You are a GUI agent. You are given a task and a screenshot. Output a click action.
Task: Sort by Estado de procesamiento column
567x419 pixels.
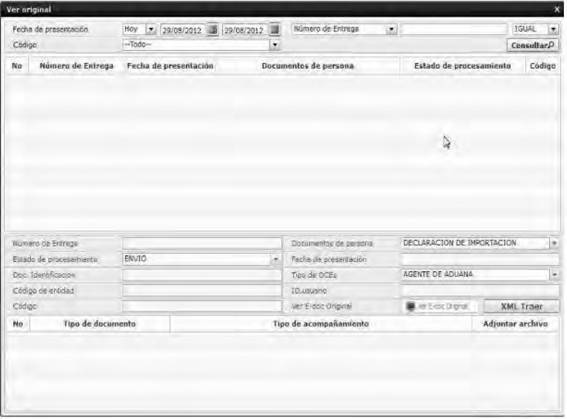tap(462, 66)
